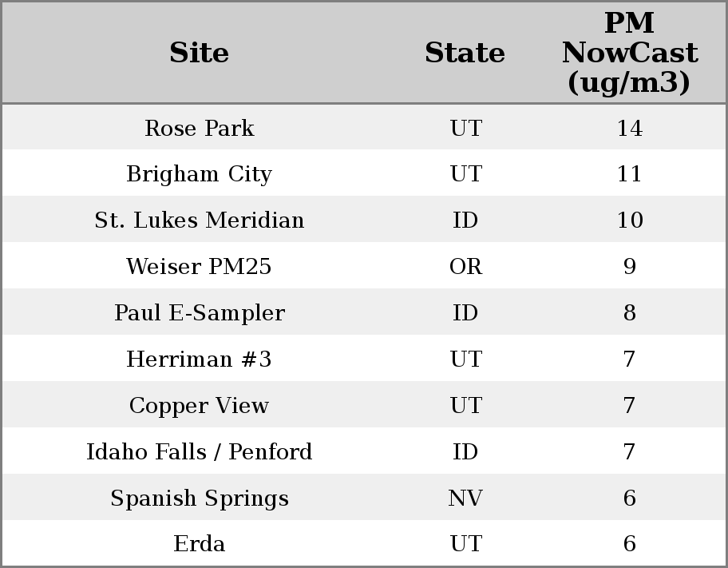
Task: Click the PM NowCast column header
Action: click(629, 54)
